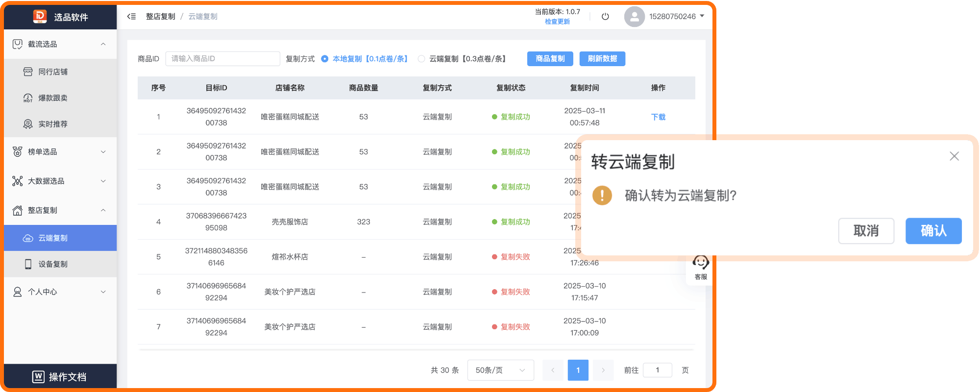Open the 客服 customer service icon
The width and height of the screenshot is (980, 392).
[701, 267]
